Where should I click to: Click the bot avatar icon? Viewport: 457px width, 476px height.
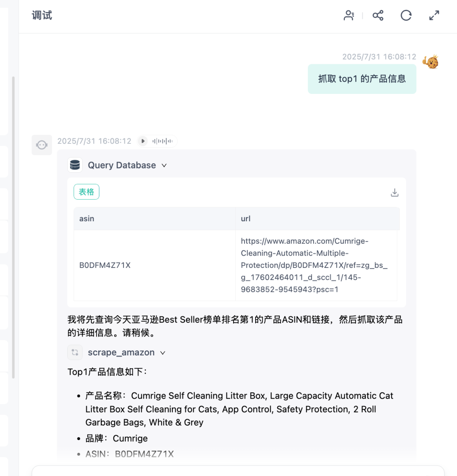coord(41,145)
